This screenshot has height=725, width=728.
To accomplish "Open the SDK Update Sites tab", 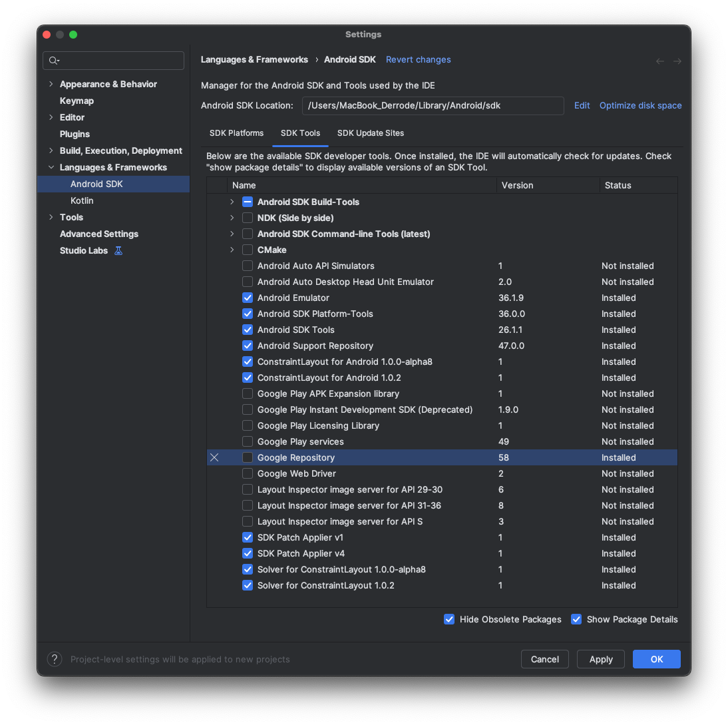I will click(370, 133).
